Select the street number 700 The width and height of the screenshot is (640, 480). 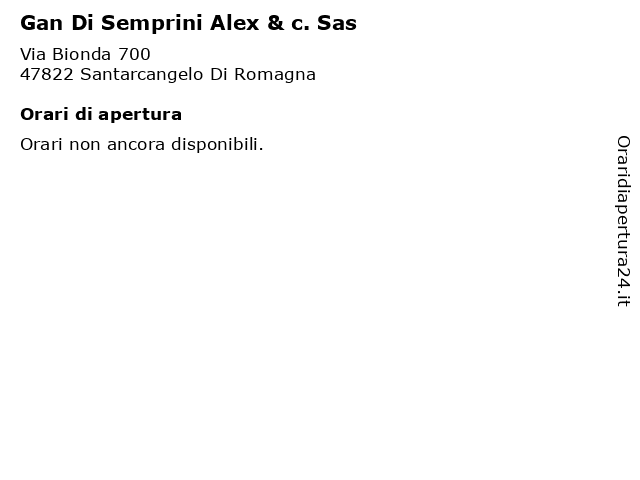coord(134,54)
